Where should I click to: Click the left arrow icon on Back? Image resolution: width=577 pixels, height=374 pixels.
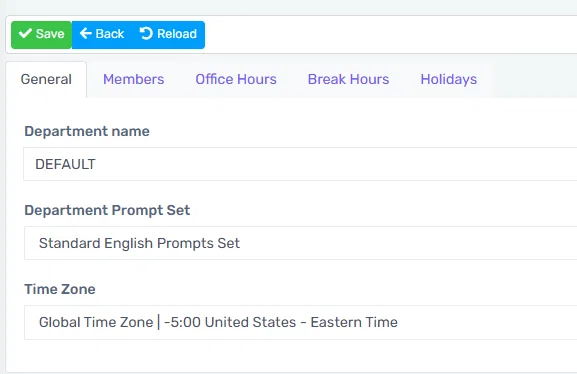click(x=85, y=33)
